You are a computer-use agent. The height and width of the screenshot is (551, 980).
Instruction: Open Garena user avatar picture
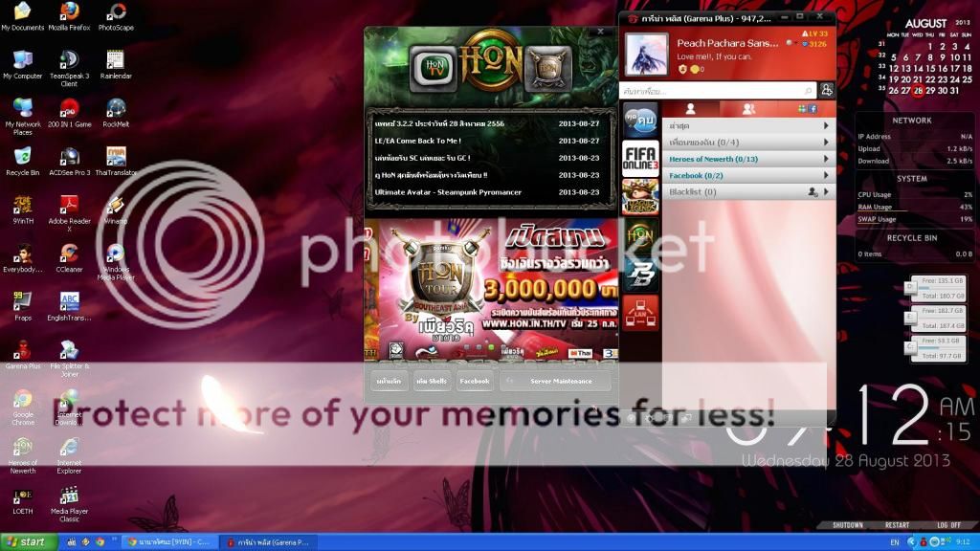tap(647, 55)
